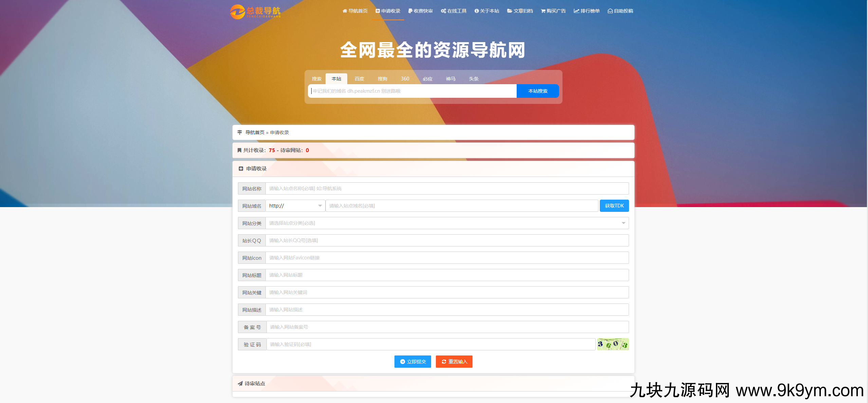Click the bookmark icon beside 共计收录

click(x=240, y=150)
